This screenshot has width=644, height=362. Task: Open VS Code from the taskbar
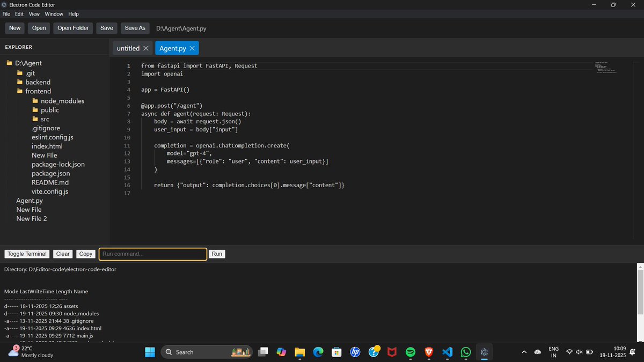pos(447,352)
